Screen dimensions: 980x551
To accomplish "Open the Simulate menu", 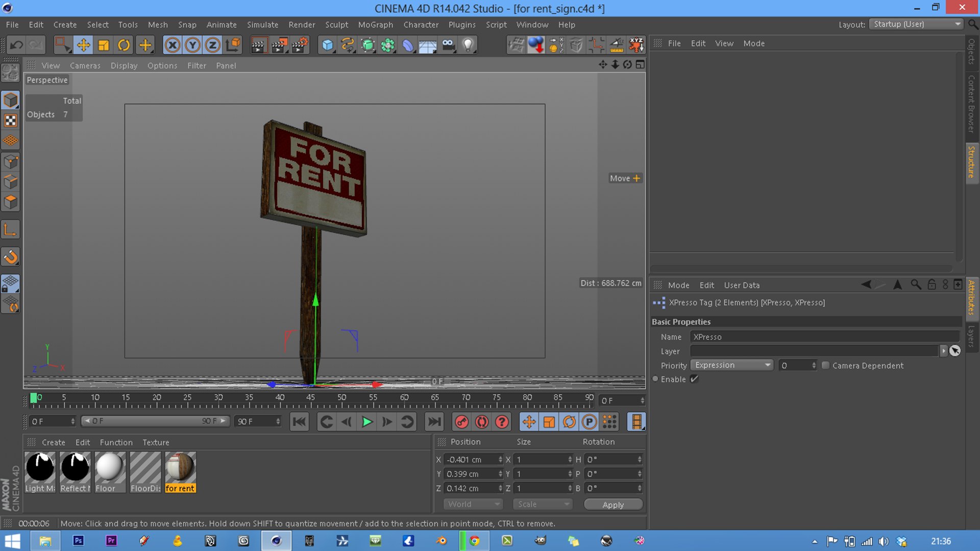I will click(262, 25).
